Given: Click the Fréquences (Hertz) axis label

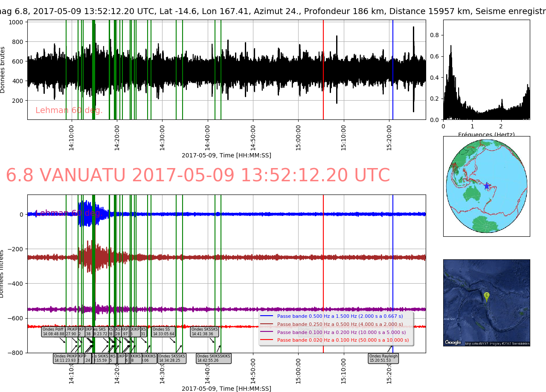Looking at the screenshot, I should pyautogui.click(x=486, y=135).
